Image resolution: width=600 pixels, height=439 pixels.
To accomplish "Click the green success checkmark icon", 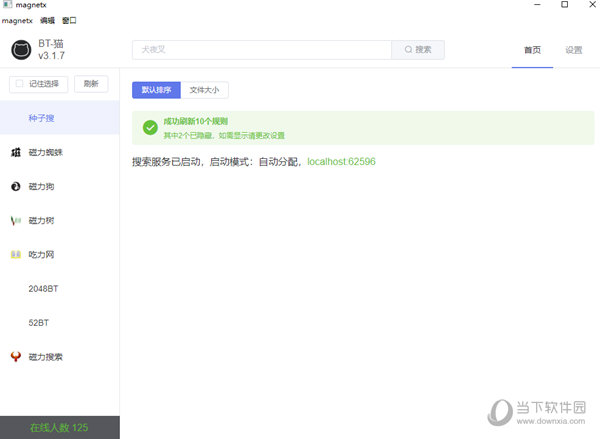I will (150, 127).
